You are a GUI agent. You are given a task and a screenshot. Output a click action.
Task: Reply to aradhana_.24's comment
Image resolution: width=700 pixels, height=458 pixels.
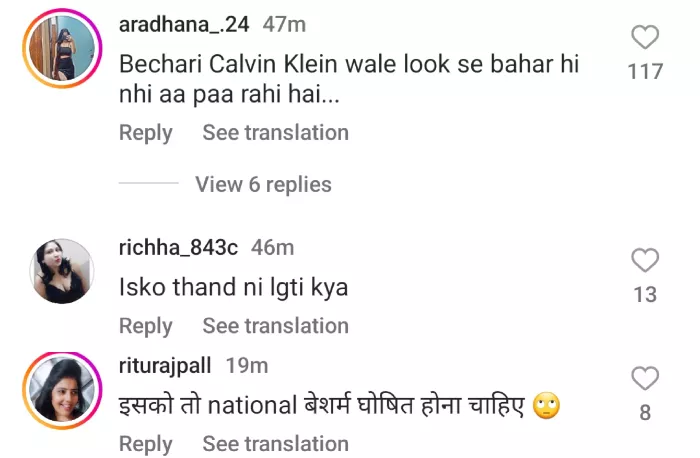(145, 133)
